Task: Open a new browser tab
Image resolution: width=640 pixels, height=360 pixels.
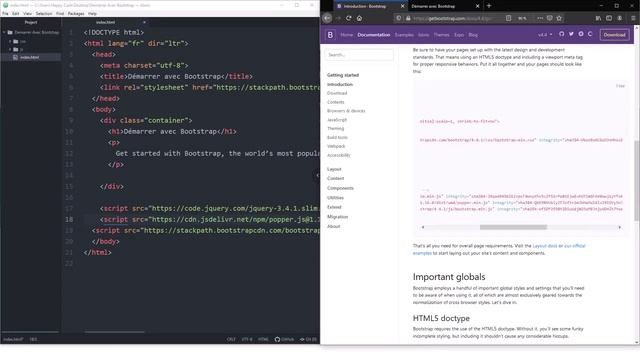Action: point(489,6)
